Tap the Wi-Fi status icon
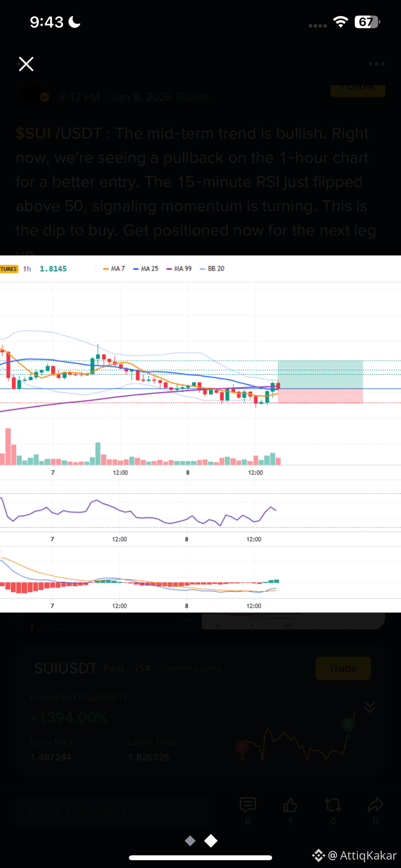The width and height of the screenshot is (401, 868). tap(341, 22)
